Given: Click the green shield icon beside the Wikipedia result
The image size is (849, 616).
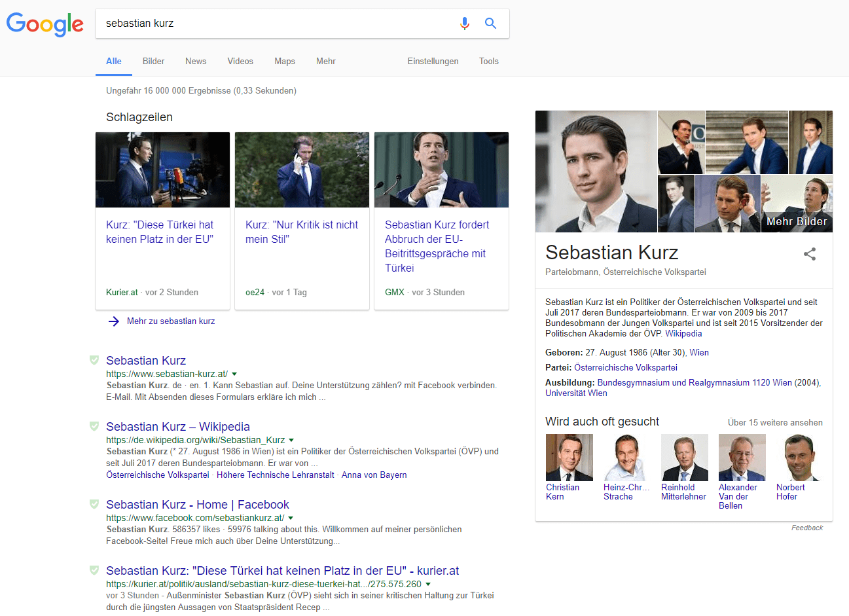Looking at the screenshot, I should coord(94,426).
